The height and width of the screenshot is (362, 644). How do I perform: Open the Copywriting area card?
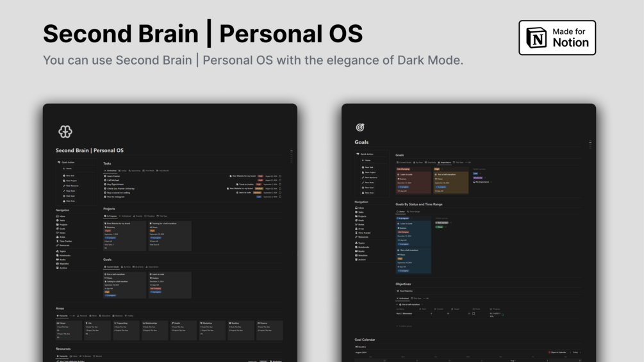pos(126,331)
